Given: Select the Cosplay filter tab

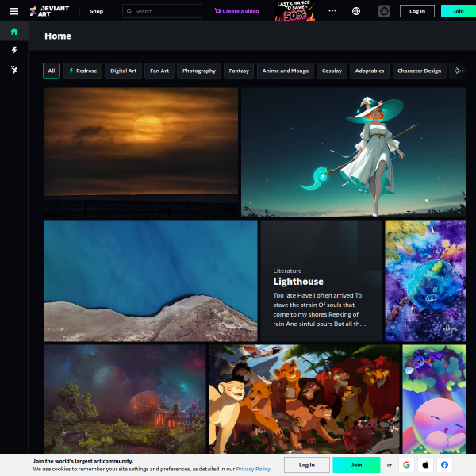Looking at the screenshot, I should (332, 71).
